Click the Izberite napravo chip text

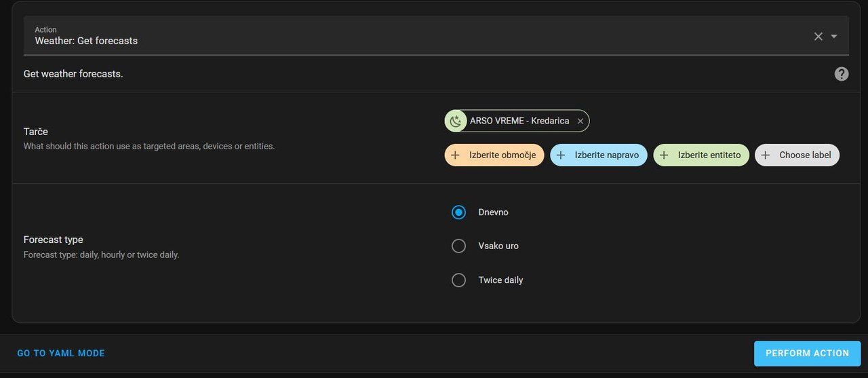click(x=607, y=155)
